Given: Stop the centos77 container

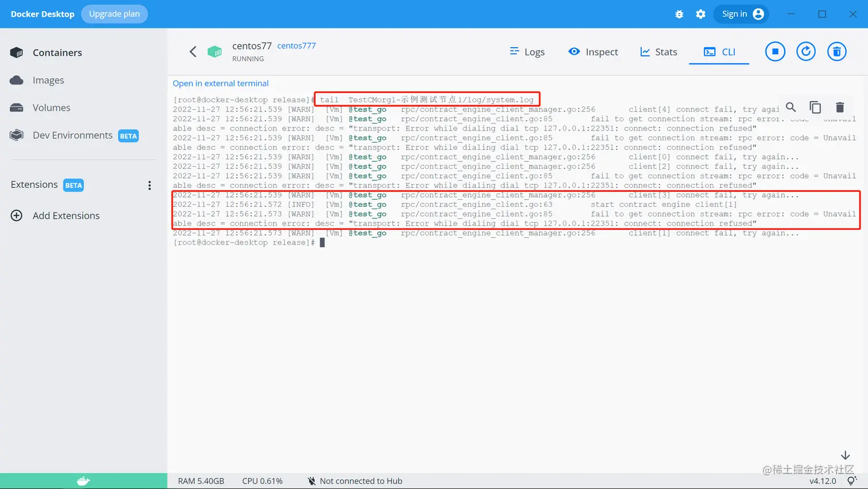Looking at the screenshot, I should pos(775,52).
